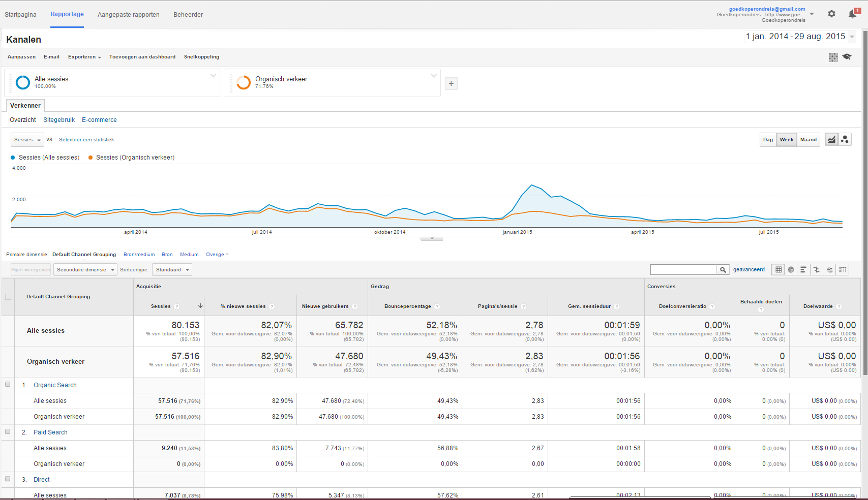868x500 pixels.
Task: Click Aanpassen in the report toolbar
Action: pos(21,57)
